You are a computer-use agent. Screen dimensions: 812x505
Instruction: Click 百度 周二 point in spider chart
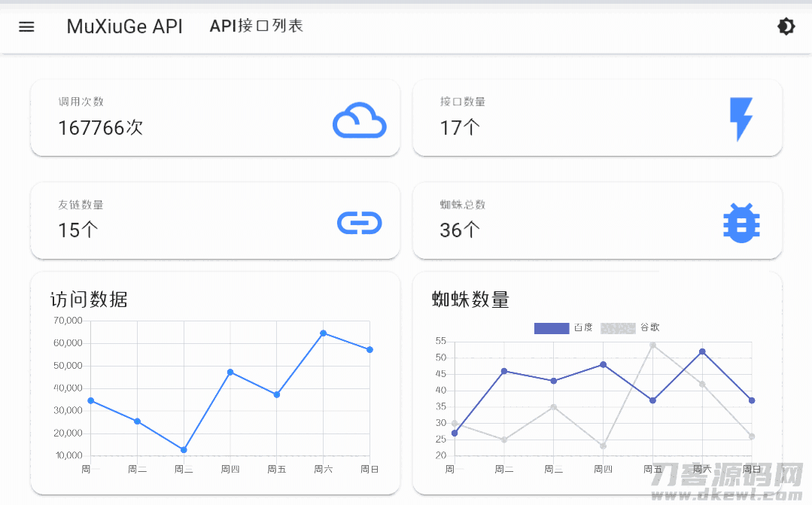[x=504, y=371]
